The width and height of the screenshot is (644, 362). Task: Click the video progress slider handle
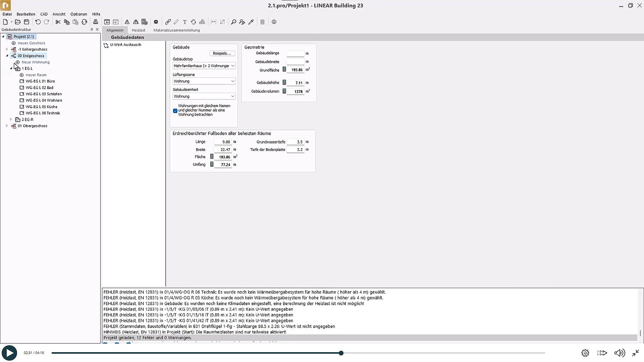point(341,353)
